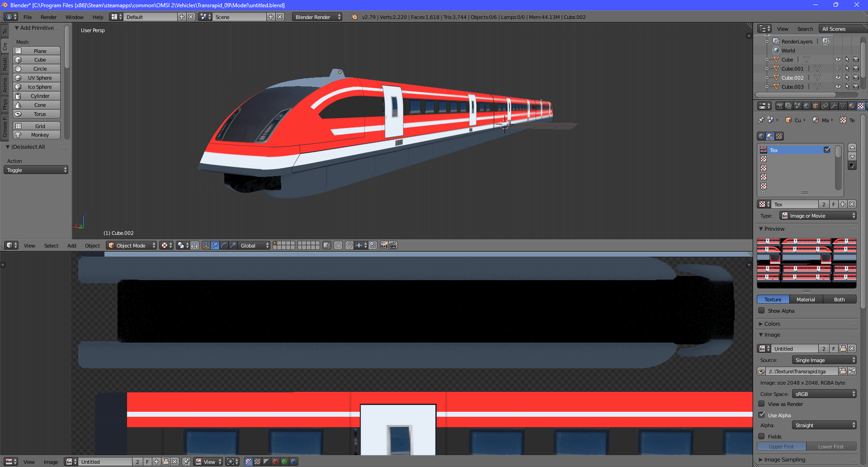Open the Render menu
This screenshot has width=868, height=467.
point(48,17)
